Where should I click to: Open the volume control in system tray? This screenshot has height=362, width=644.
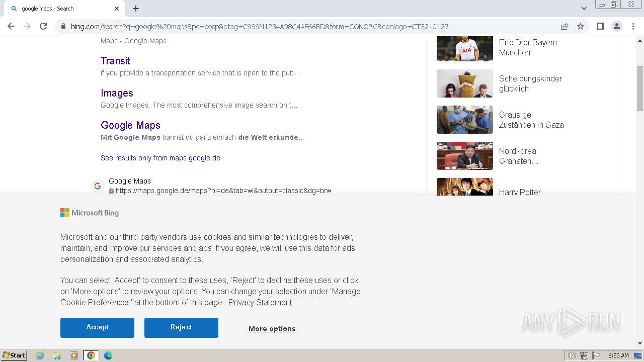click(x=572, y=355)
